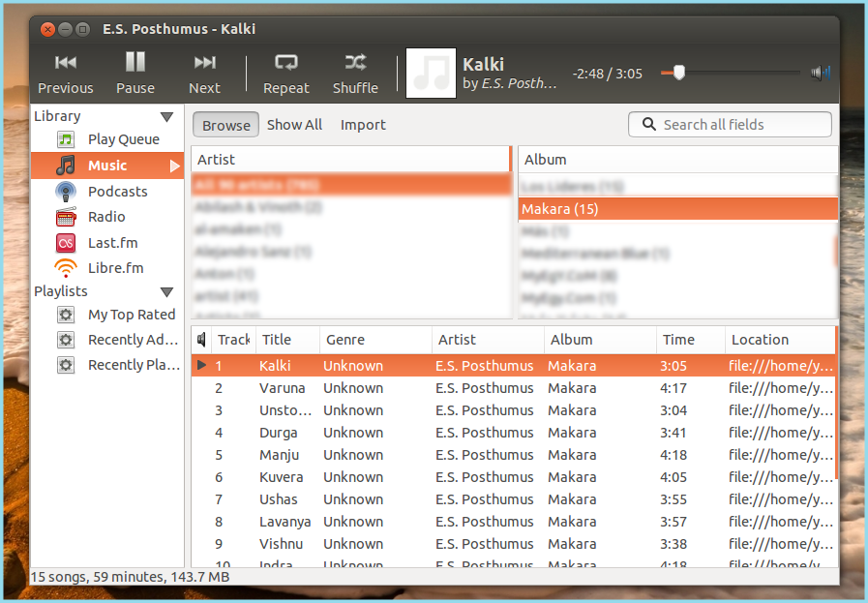Select the song Manju
Viewport: 868px width, 603px height.
pos(279,455)
